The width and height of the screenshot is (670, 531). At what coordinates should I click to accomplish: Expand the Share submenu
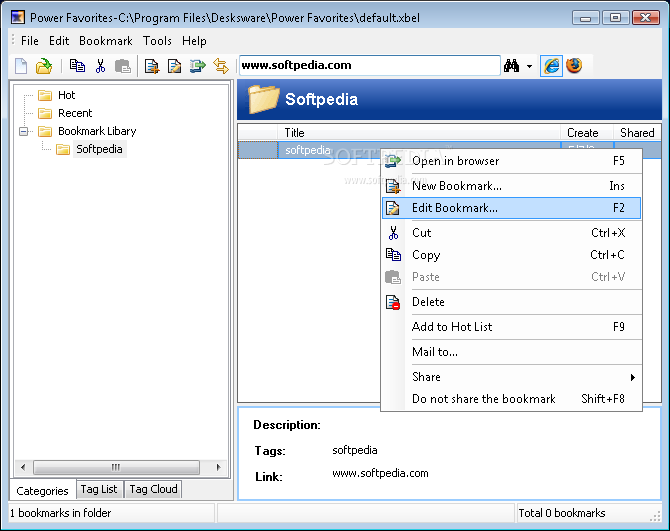coord(511,377)
